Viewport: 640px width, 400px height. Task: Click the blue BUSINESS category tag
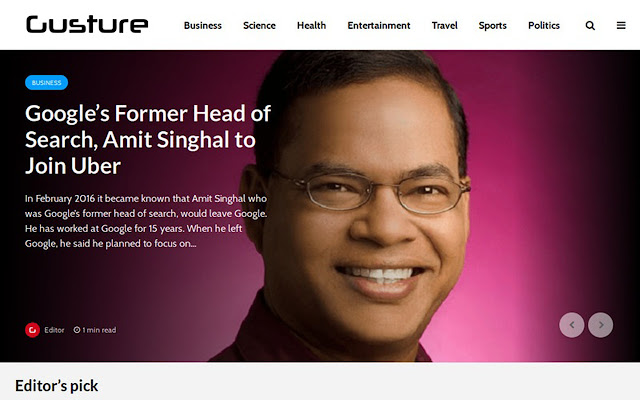(47, 82)
